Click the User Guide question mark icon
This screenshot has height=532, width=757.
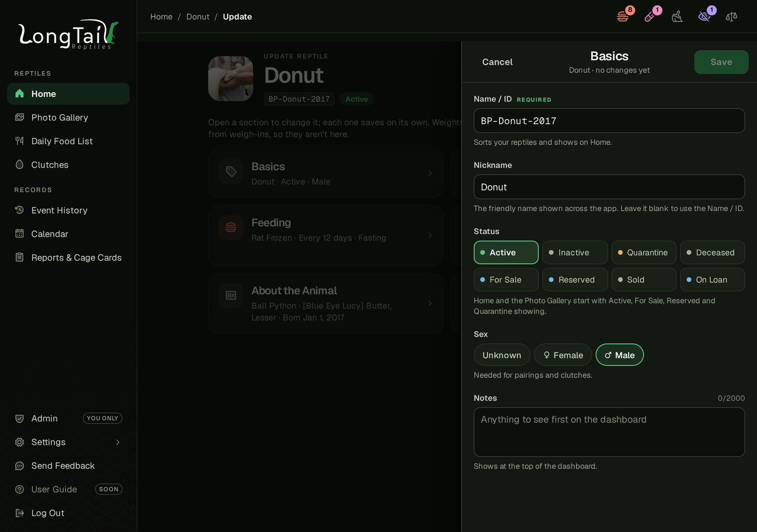point(19,489)
